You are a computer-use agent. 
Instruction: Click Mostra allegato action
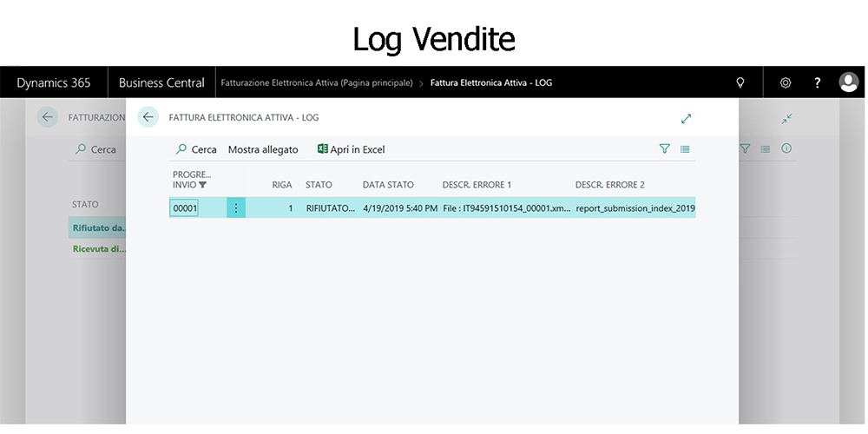pyautogui.click(x=263, y=149)
